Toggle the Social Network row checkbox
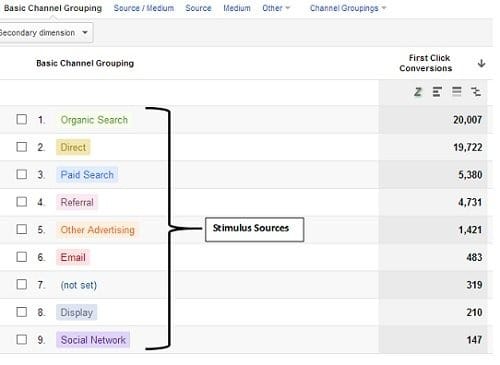500x365 pixels. [22, 339]
